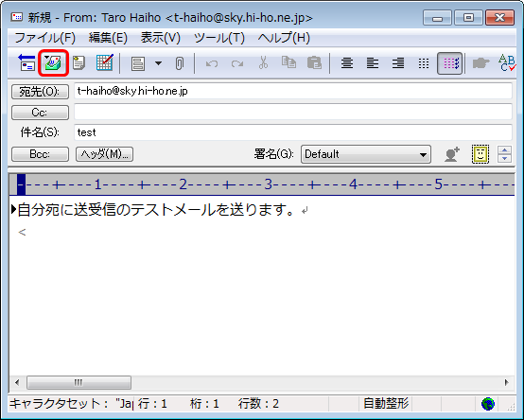Click the header pane up-down stepper

pos(504,154)
